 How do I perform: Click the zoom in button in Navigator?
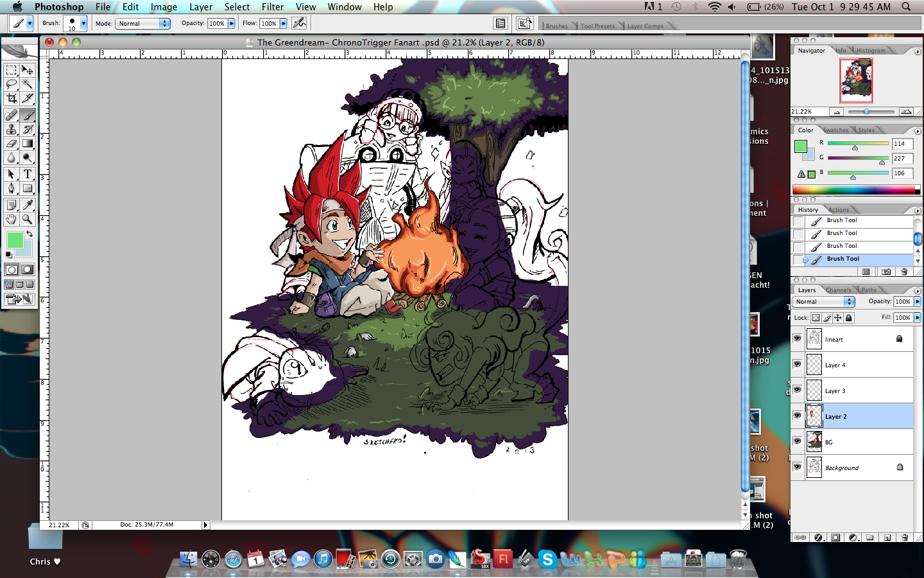pyautogui.click(x=906, y=112)
